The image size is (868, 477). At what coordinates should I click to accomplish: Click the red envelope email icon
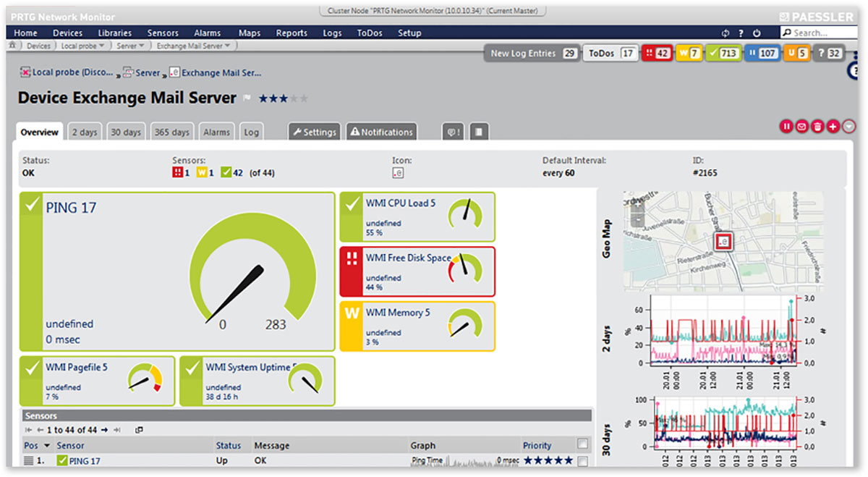[x=801, y=127]
